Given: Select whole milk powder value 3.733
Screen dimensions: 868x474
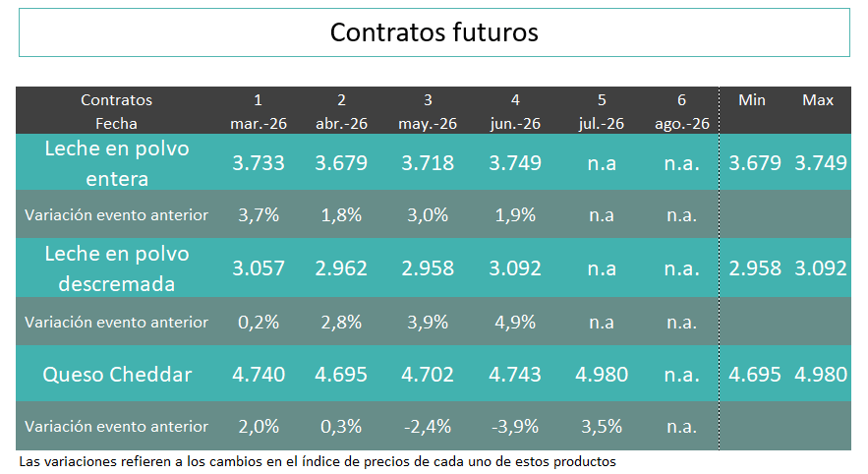Looking at the screenshot, I should [x=259, y=163].
